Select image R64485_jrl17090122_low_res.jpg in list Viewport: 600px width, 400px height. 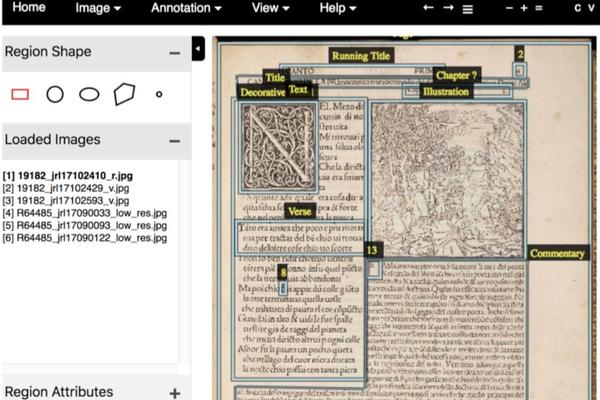tap(85, 238)
